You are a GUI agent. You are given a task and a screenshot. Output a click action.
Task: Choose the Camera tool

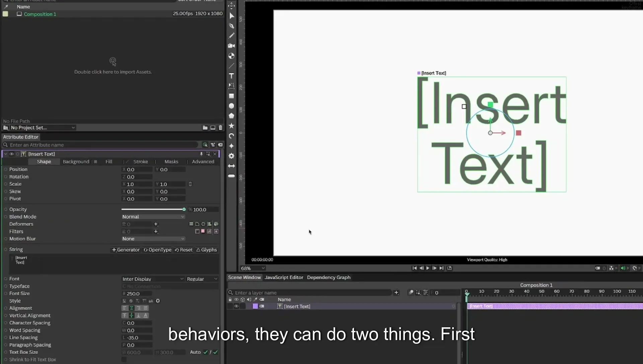[231, 45]
